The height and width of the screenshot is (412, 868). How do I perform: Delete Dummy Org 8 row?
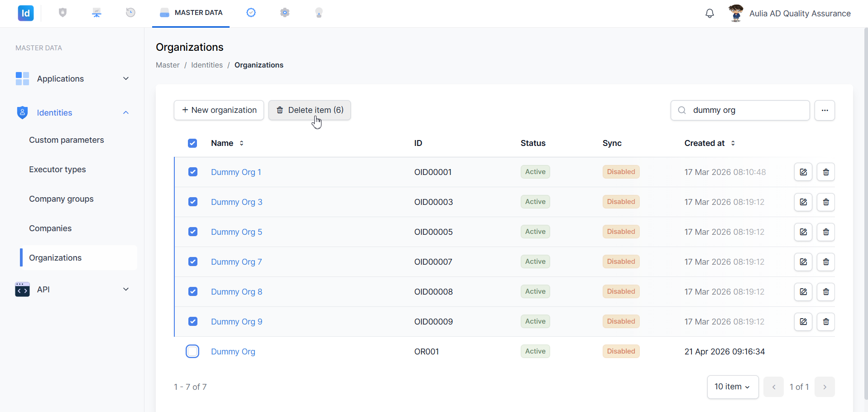[826, 292]
